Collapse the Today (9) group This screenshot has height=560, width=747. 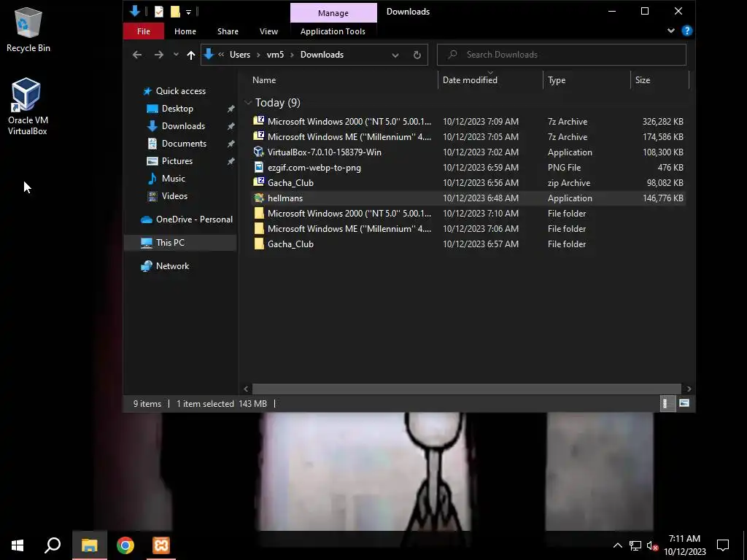[248, 103]
